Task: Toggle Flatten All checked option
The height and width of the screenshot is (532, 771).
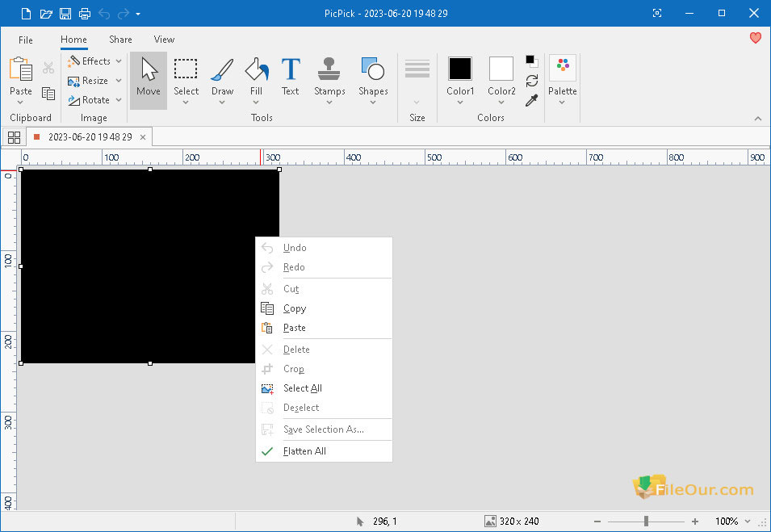Action: point(304,451)
